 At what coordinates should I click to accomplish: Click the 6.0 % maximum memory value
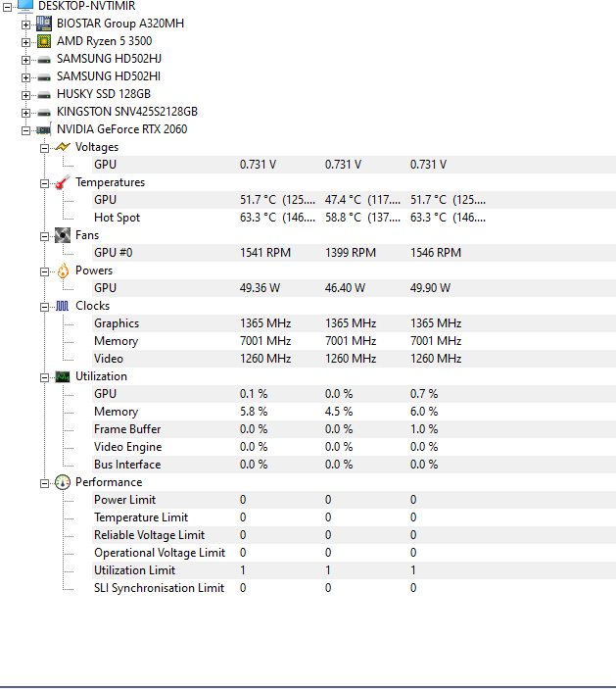424,412
